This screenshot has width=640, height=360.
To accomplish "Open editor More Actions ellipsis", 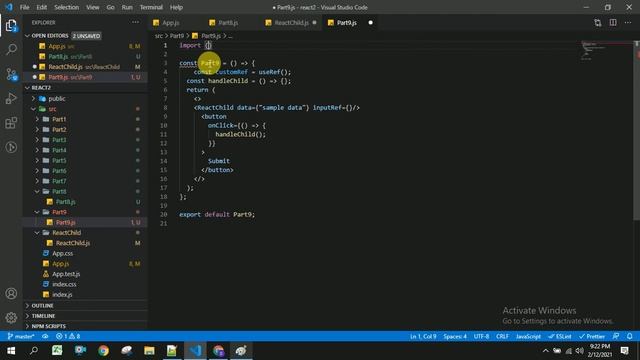I will pyautogui.click(x=628, y=23).
